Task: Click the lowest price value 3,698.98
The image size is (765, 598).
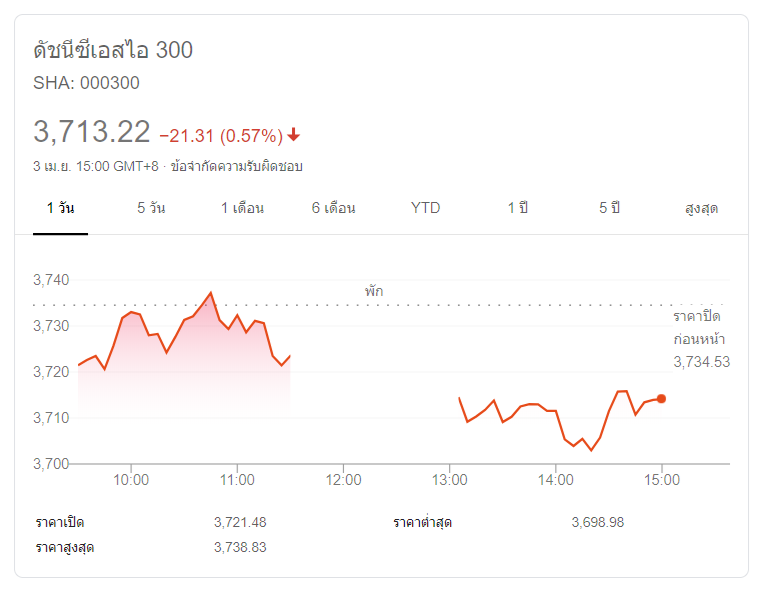Action: (598, 522)
